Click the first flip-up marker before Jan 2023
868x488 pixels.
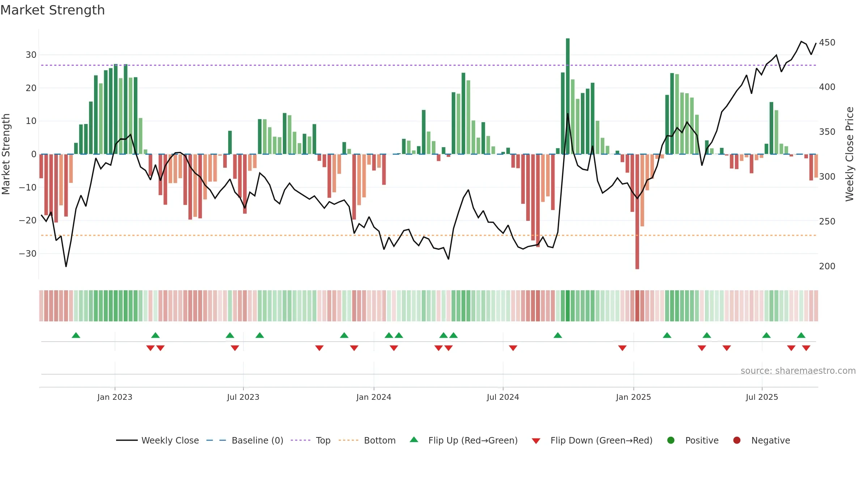[76, 335]
